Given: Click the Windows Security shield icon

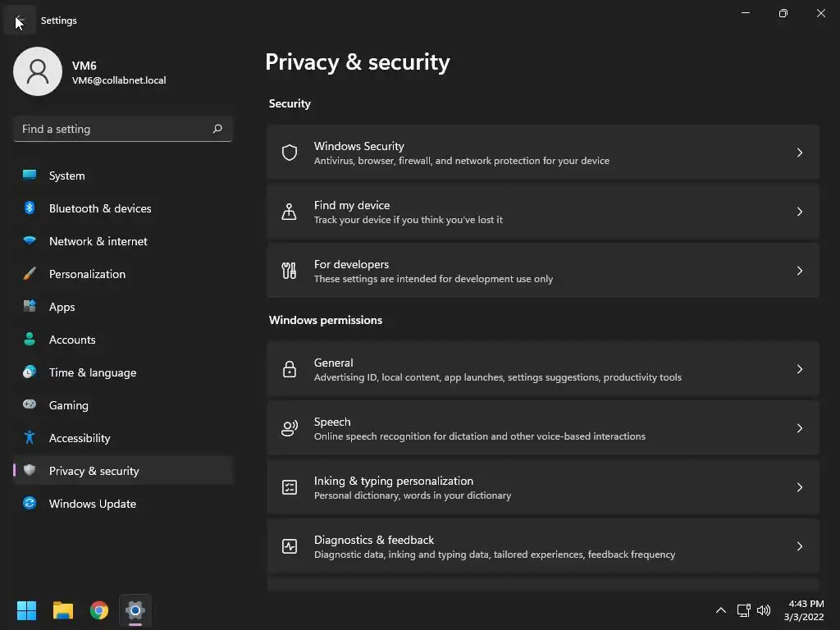Looking at the screenshot, I should [x=290, y=153].
